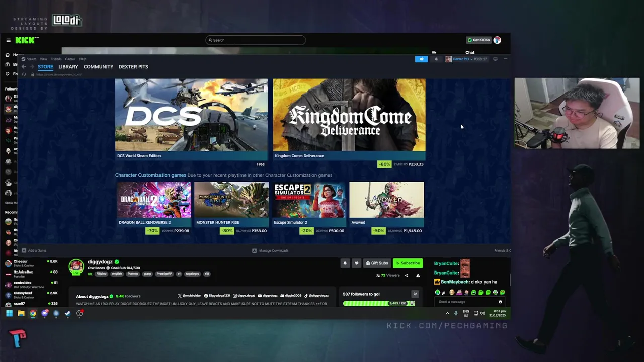Viewport: 644px width, 362px height.
Task: Report the stream via warning icon
Action: click(418, 275)
